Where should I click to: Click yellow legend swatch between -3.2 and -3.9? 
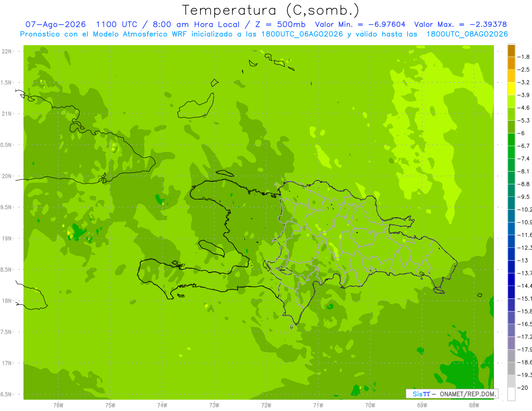coord(511,89)
